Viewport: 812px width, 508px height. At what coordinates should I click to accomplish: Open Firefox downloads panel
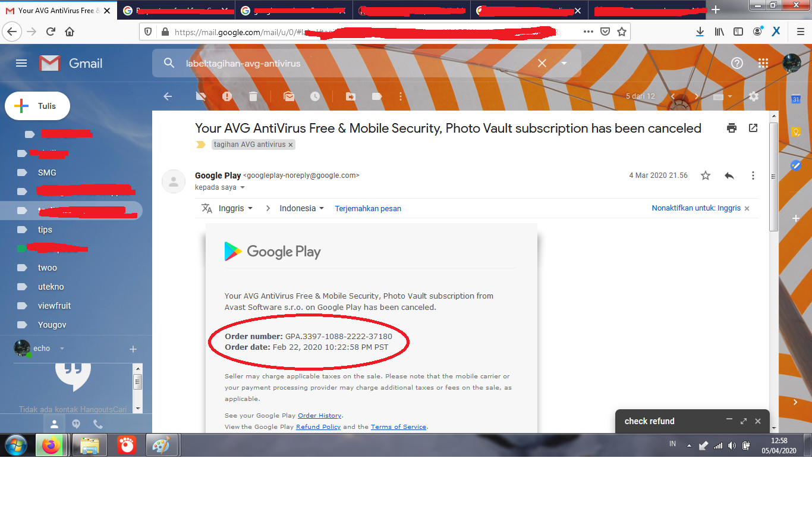pyautogui.click(x=700, y=32)
